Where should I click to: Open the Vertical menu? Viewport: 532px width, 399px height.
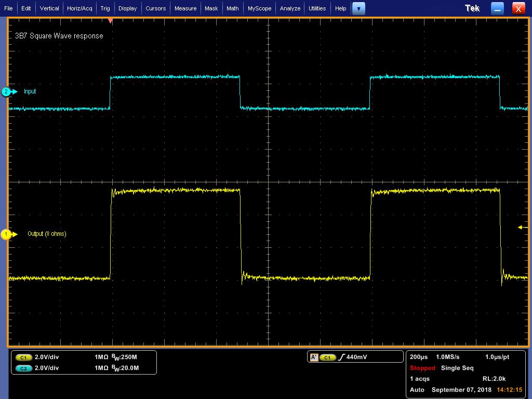coord(49,8)
